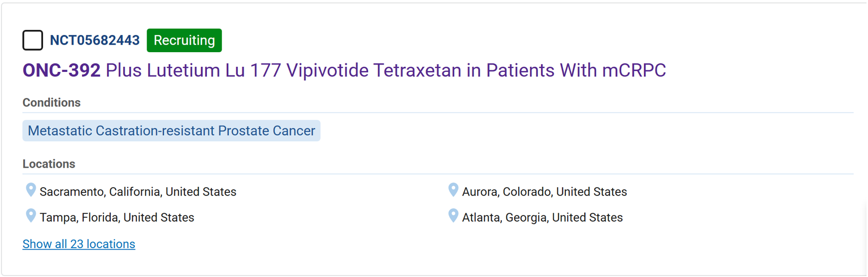Click the map pin icon beside Aurora
868x277 pixels.
coord(453,190)
